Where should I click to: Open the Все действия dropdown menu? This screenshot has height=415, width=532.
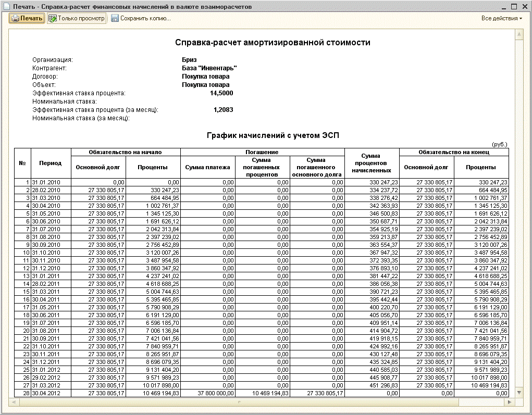[502, 18]
